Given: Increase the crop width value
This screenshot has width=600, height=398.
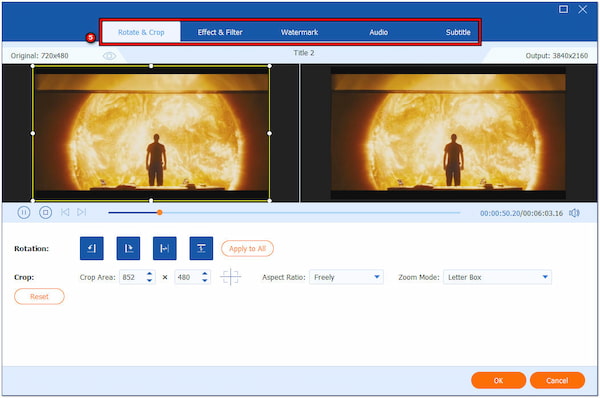Looking at the screenshot, I should (x=150, y=273).
